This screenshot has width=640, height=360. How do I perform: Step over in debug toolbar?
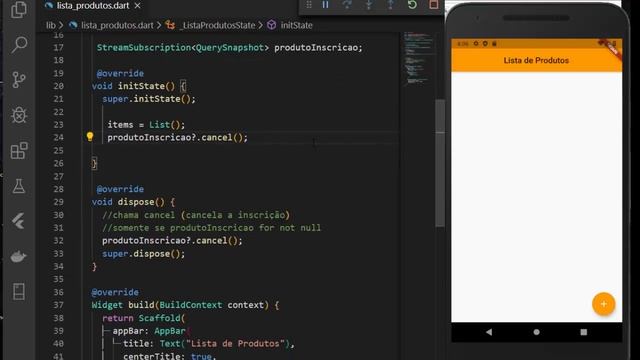pyautogui.click(x=347, y=5)
